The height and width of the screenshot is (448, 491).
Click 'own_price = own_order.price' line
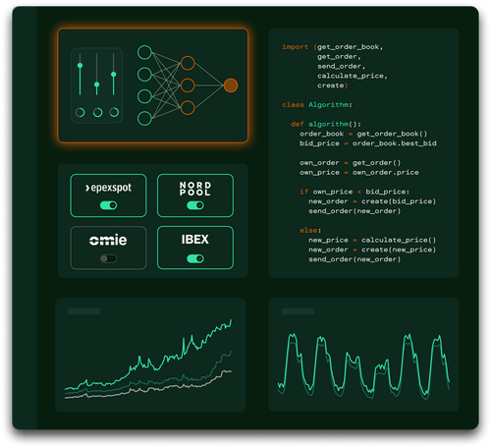point(359,173)
